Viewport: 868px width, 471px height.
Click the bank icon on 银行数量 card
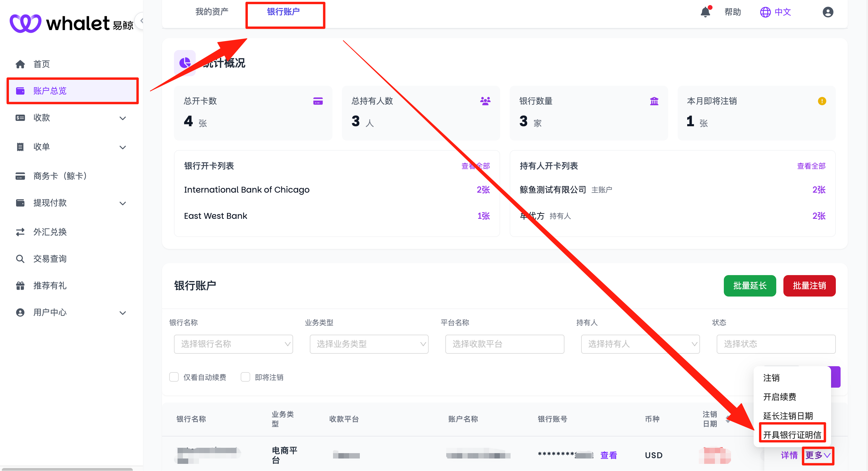(x=653, y=101)
